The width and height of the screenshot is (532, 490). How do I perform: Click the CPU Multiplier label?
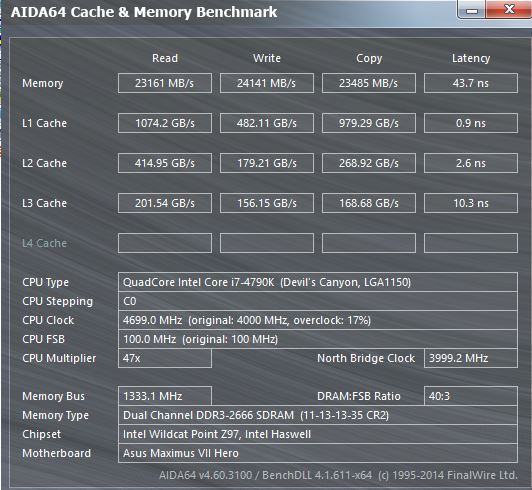coord(59,358)
